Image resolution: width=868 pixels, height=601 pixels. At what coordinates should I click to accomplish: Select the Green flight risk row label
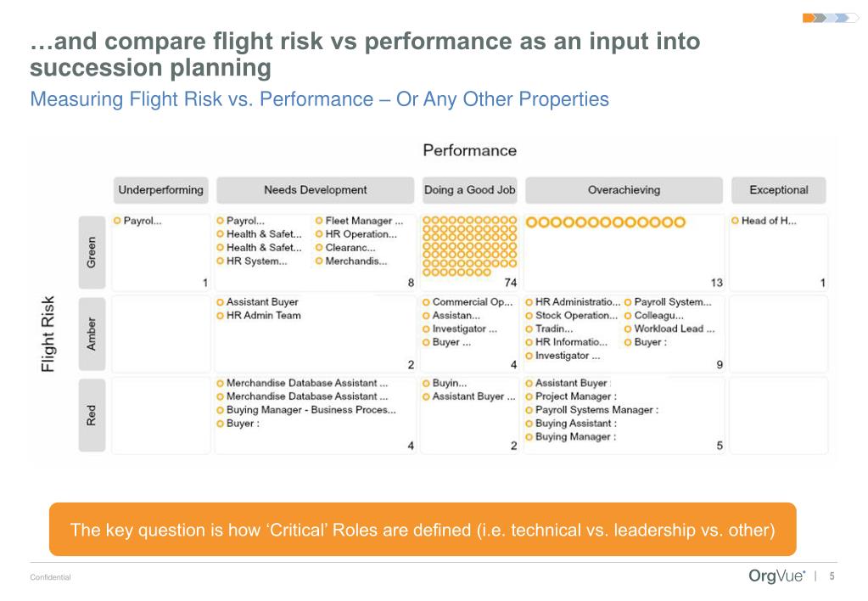[x=92, y=251]
